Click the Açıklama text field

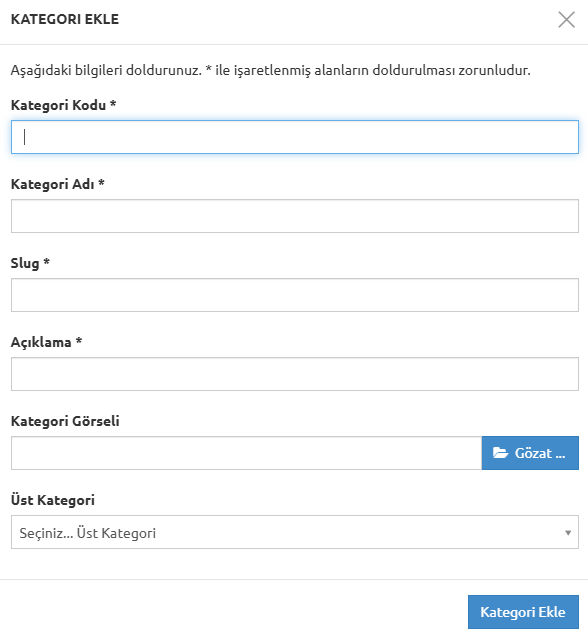pos(295,374)
